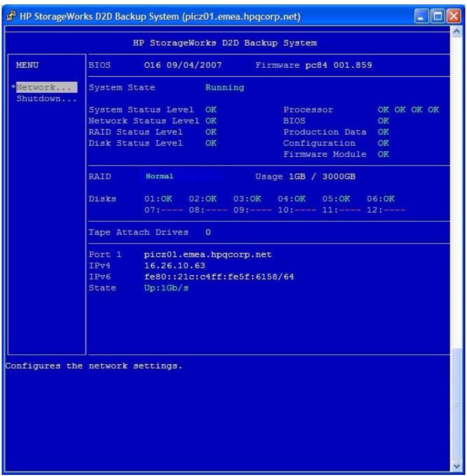This screenshot has height=476, width=467.
Task: Maximize the D2D Backup System window
Action: [438, 16]
